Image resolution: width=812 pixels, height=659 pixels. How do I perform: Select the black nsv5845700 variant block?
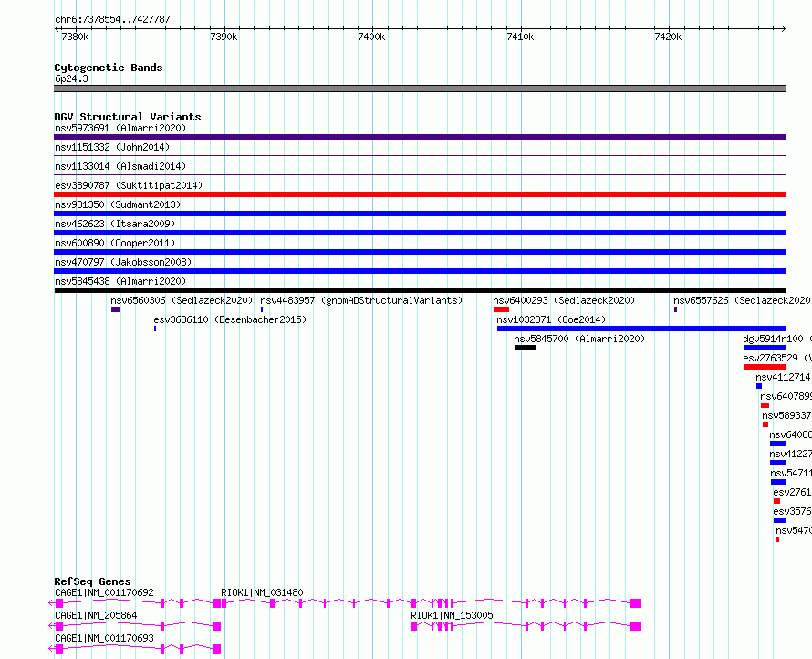[x=525, y=348]
